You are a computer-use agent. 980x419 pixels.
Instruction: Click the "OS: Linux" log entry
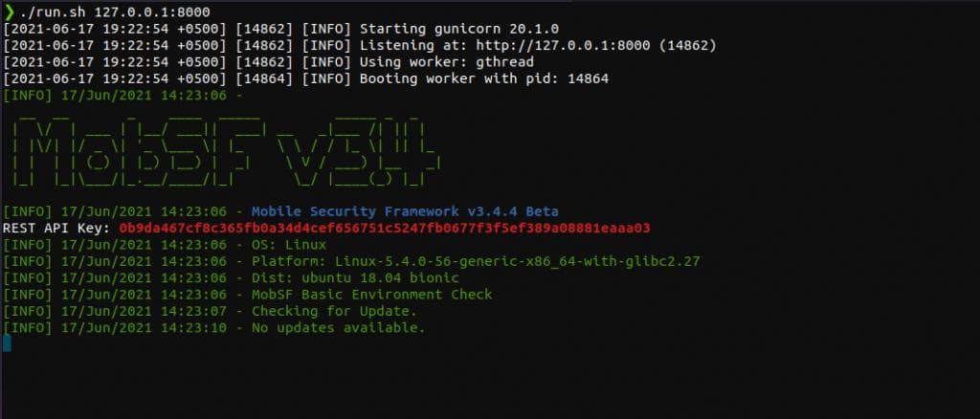tap(288, 244)
